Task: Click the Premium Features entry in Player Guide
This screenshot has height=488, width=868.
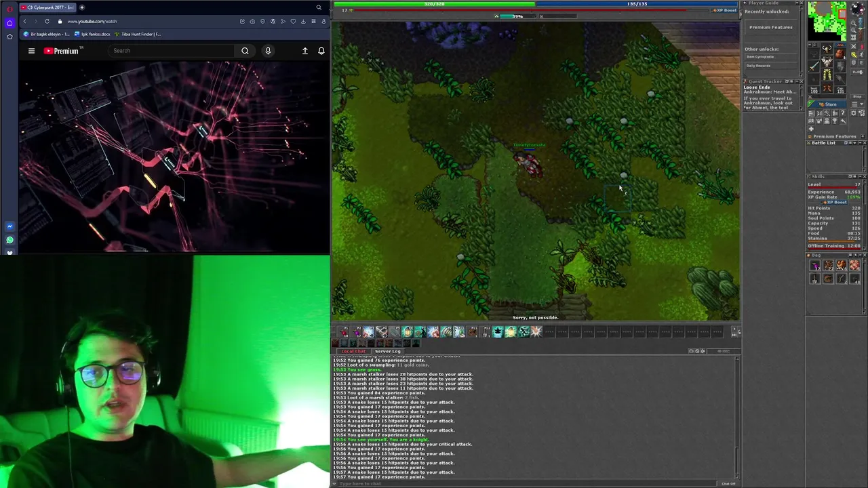Action: point(771,27)
